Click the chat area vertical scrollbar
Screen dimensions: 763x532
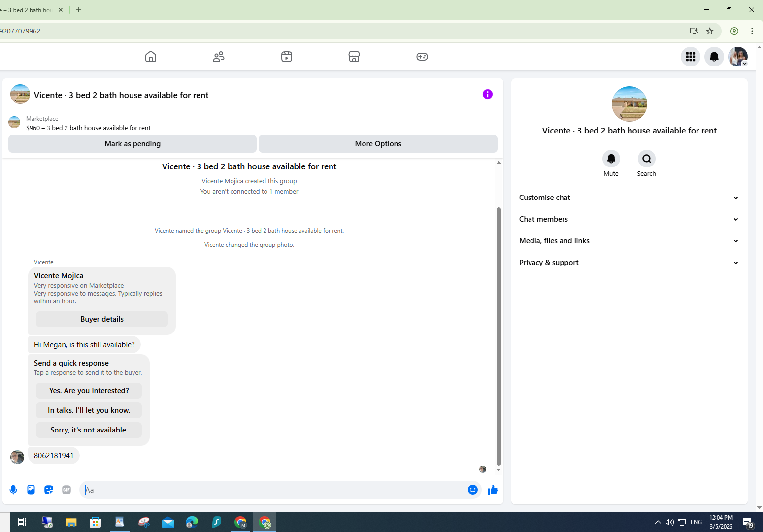coord(498,336)
